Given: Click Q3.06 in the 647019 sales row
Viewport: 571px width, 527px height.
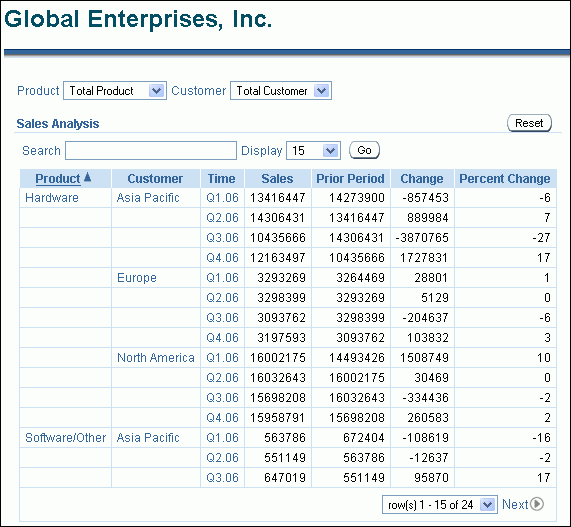Looking at the screenshot, I should pos(222,477).
